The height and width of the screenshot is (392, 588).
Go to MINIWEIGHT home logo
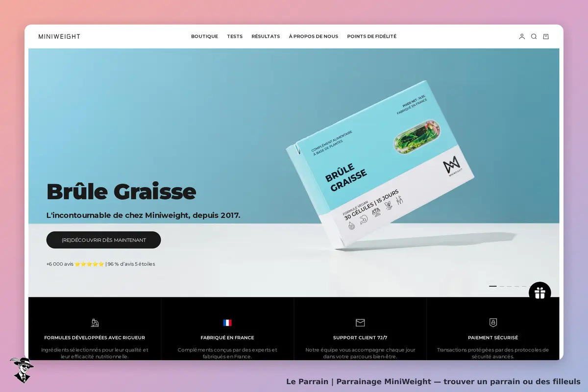(59, 36)
